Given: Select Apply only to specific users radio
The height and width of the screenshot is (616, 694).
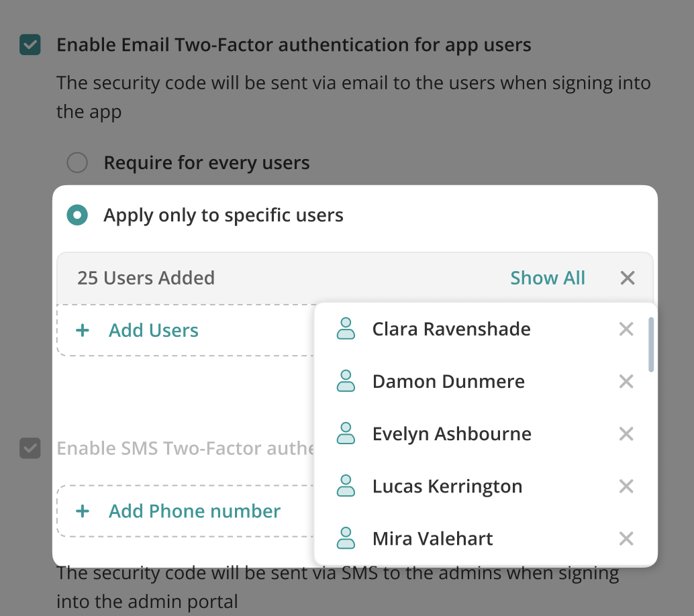Looking at the screenshot, I should pos(78,215).
